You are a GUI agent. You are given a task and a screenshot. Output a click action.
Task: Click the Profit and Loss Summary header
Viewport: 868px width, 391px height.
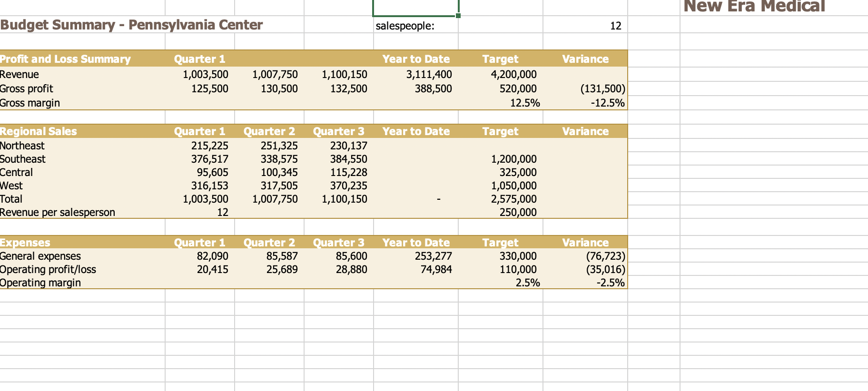click(65, 59)
